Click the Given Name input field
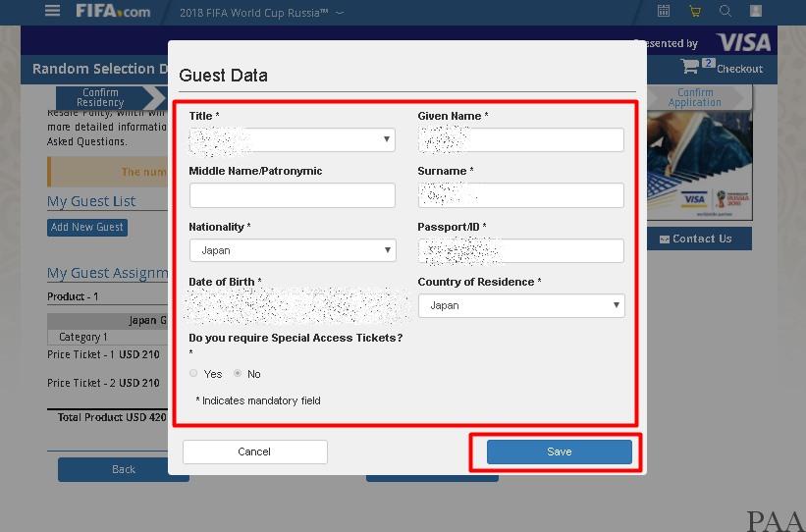The image size is (806, 532). coord(520,139)
